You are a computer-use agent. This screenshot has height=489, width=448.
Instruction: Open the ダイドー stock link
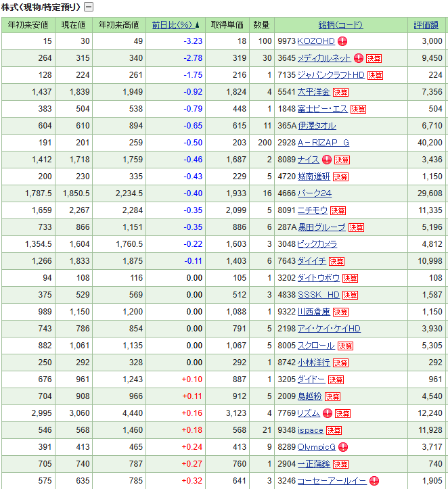311,379
